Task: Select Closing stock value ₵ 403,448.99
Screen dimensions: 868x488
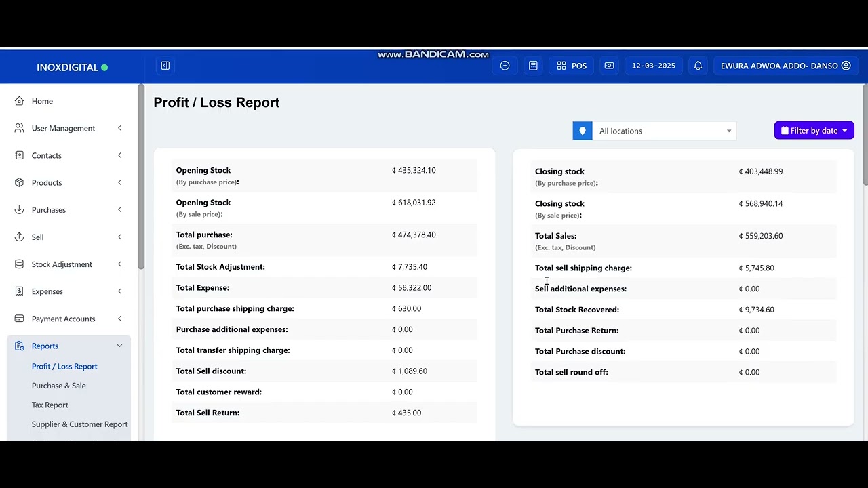Action: tap(761, 171)
